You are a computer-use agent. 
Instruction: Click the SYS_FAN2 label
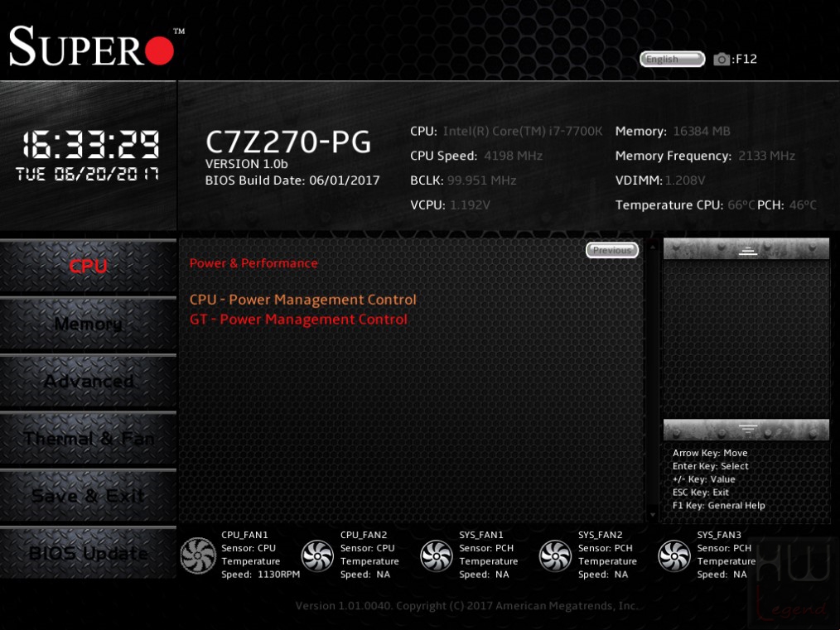[600, 535]
